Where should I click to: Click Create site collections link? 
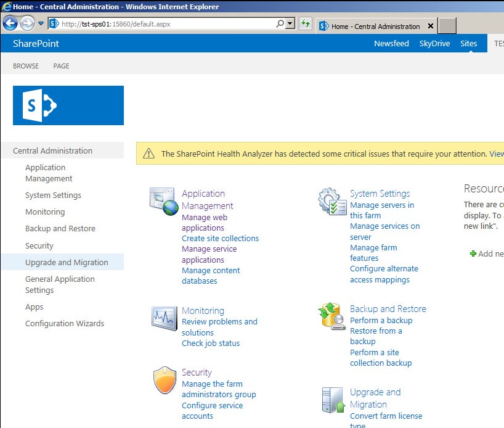[x=220, y=239]
